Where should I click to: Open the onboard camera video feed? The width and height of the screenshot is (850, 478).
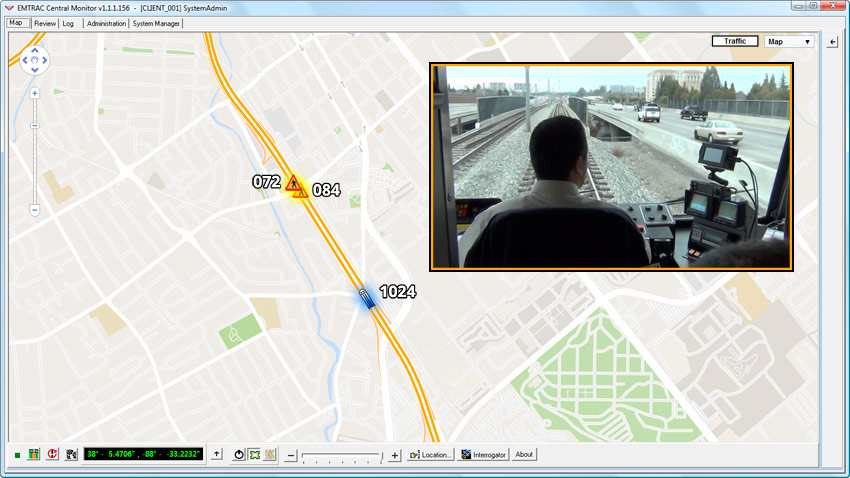point(611,167)
